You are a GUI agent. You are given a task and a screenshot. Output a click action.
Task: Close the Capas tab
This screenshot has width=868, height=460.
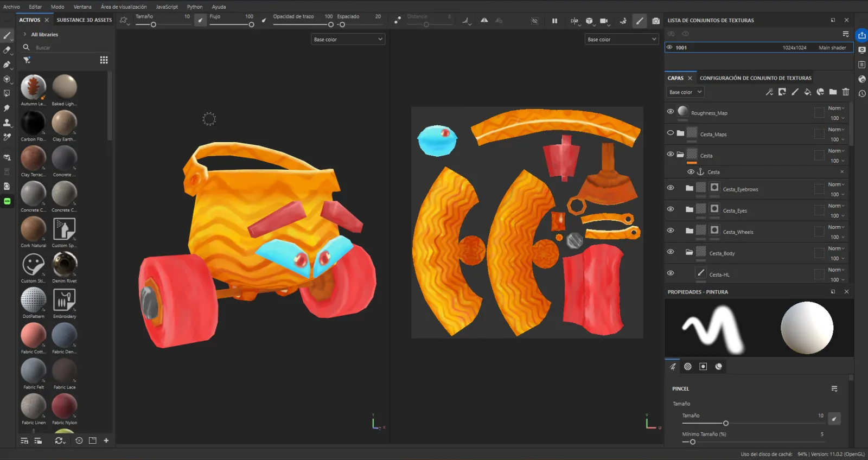click(690, 78)
